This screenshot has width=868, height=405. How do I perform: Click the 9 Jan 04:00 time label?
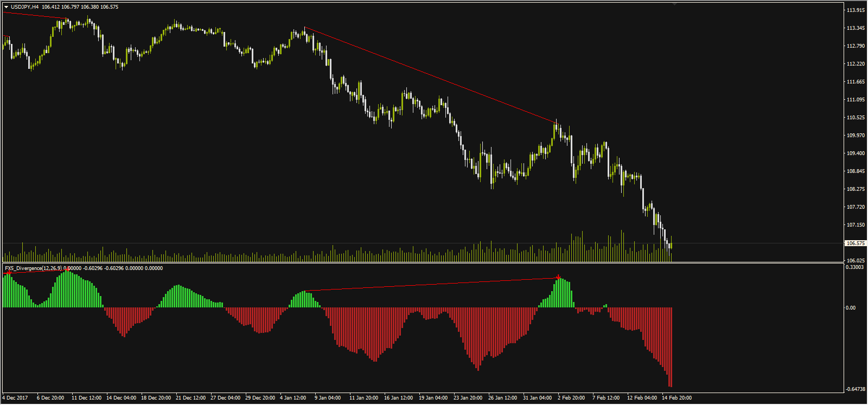pyautogui.click(x=328, y=398)
